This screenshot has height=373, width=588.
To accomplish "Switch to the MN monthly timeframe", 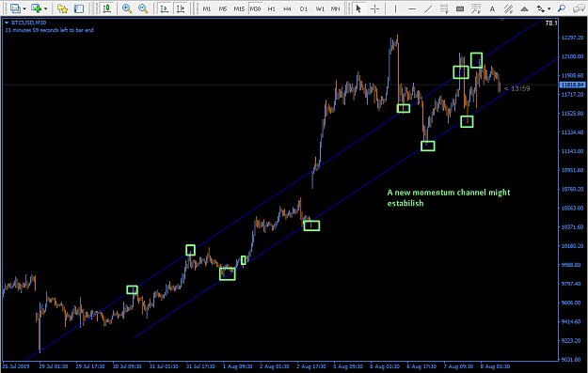I will [x=335, y=8].
